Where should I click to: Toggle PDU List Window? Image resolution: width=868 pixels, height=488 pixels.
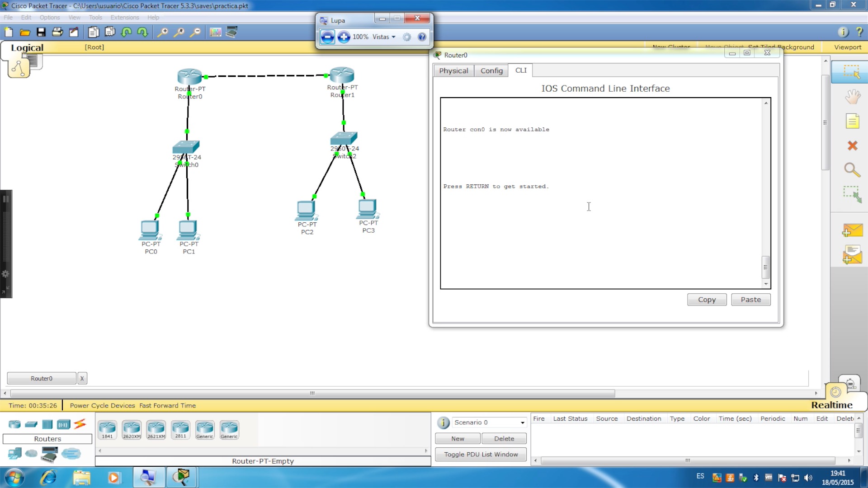481,454
